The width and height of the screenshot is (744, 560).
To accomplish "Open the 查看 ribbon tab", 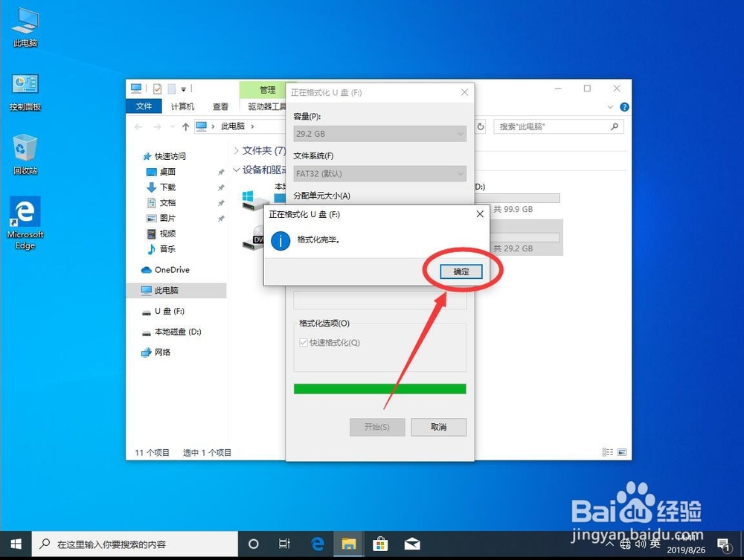I will [221, 106].
